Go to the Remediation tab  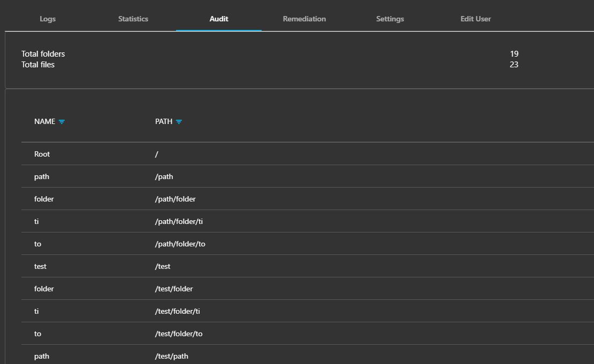tap(304, 19)
